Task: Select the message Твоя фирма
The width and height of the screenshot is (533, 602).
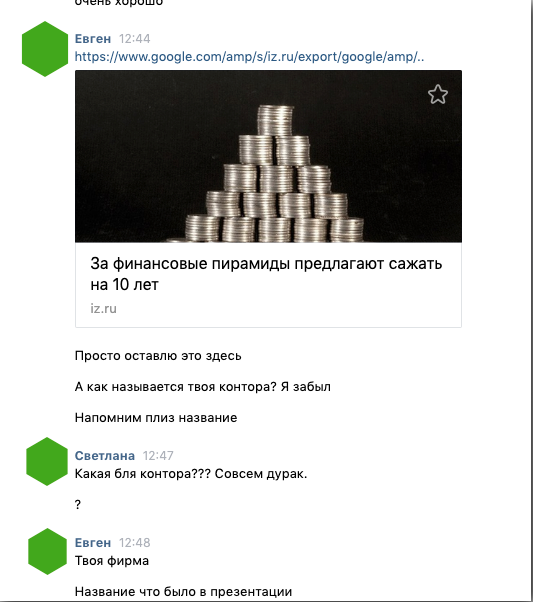Action: click(112, 561)
